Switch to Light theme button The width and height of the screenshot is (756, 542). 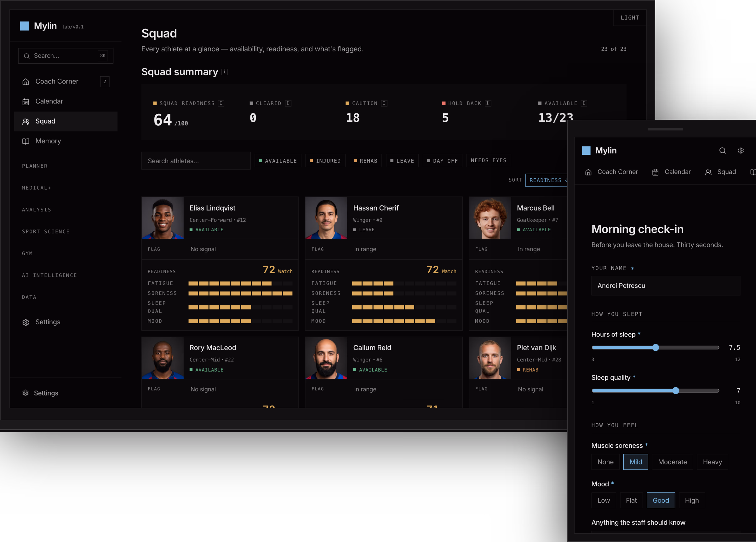[x=630, y=18]
